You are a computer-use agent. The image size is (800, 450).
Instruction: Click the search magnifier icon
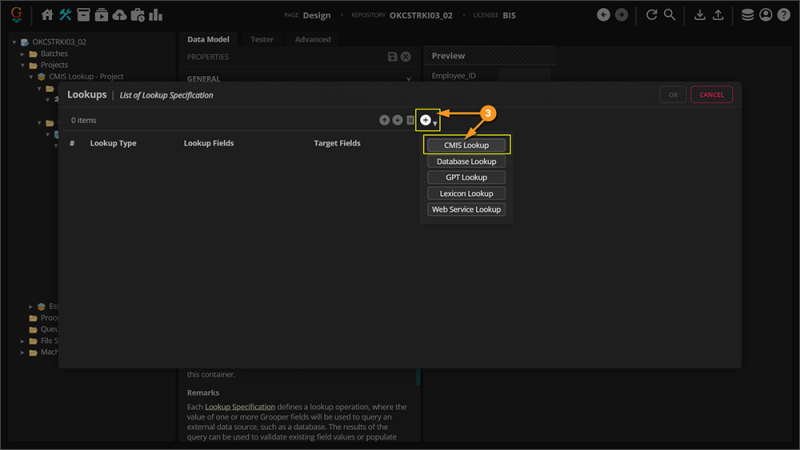670,15
